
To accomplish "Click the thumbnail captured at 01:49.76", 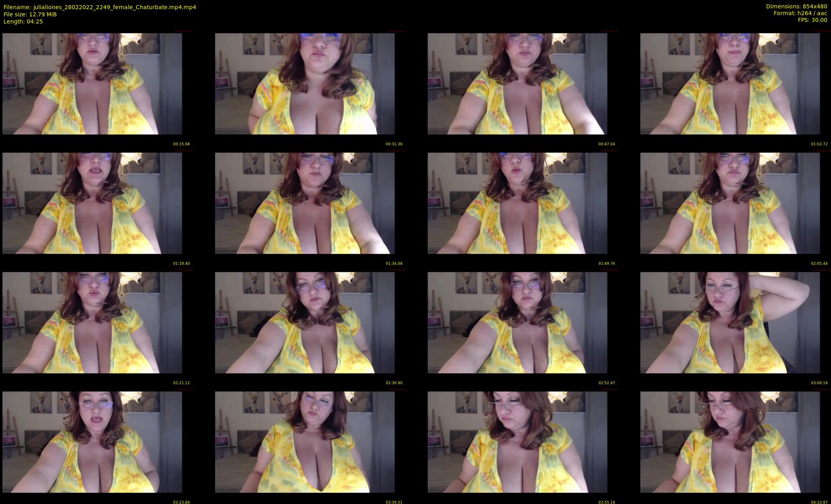I will point(517,203).
